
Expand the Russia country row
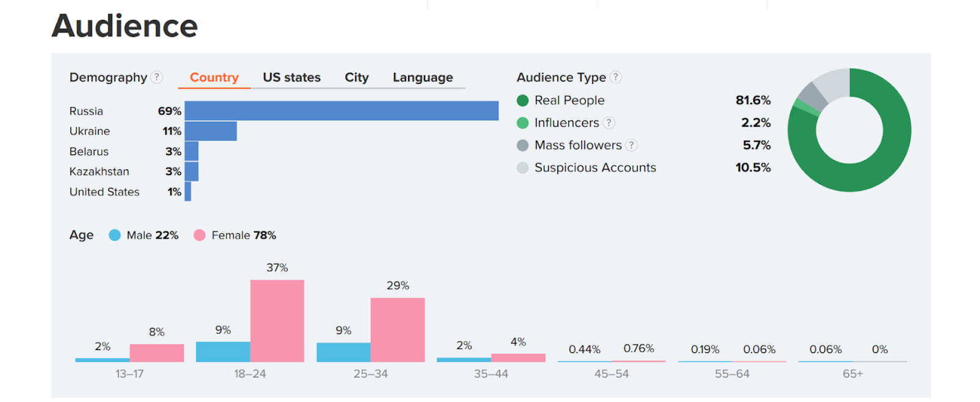(86, 111)
